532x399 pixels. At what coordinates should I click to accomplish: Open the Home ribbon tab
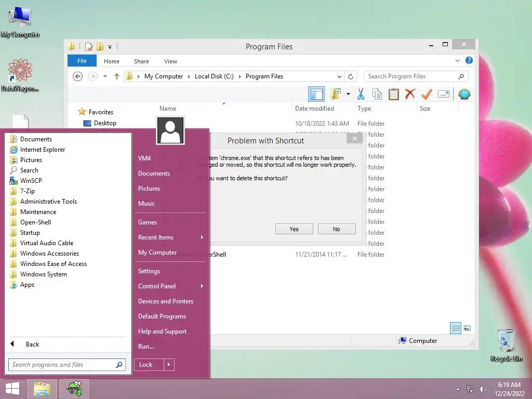112,61
